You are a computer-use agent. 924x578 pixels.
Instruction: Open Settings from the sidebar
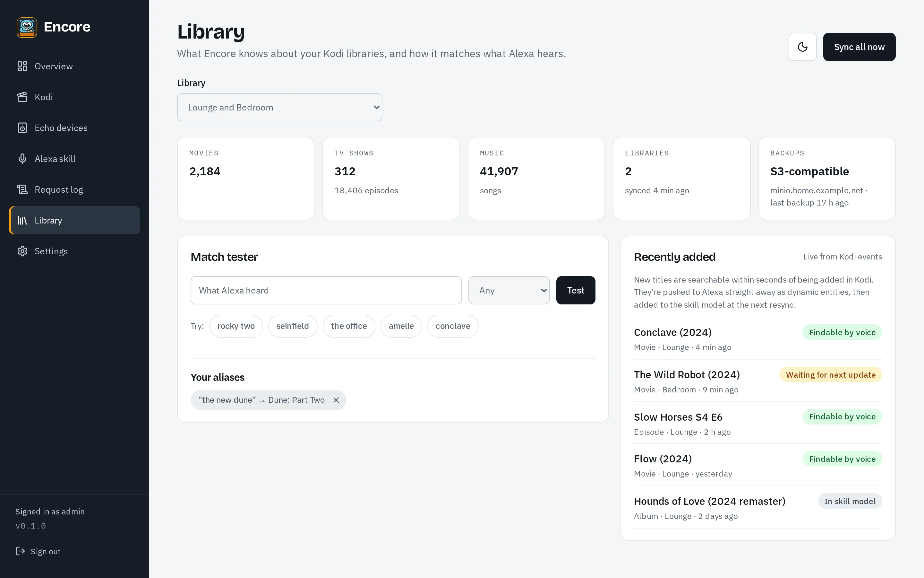coord(74,251)
